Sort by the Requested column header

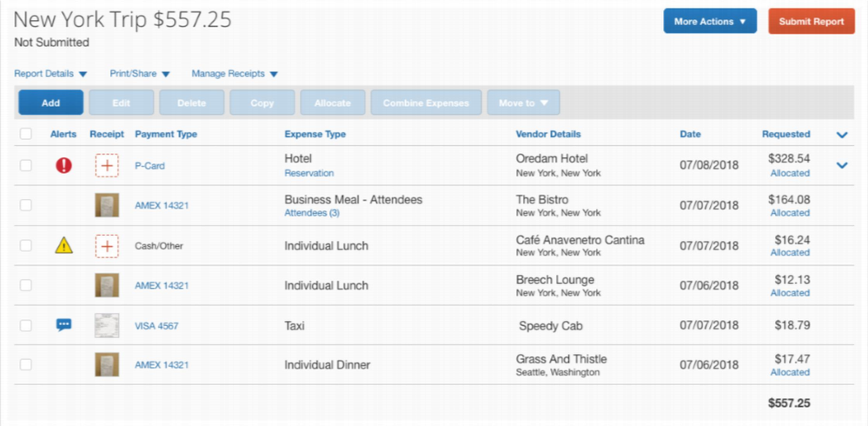point(786,134)
